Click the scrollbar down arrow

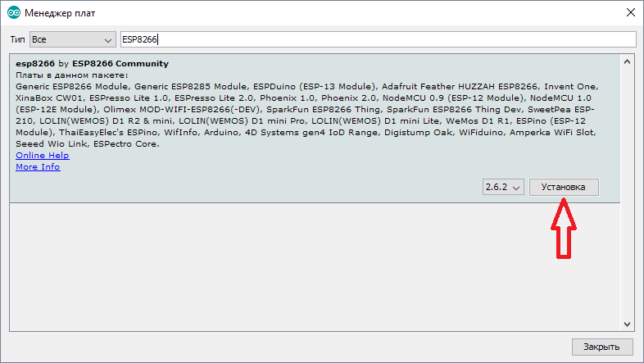[x=627, y=324]
